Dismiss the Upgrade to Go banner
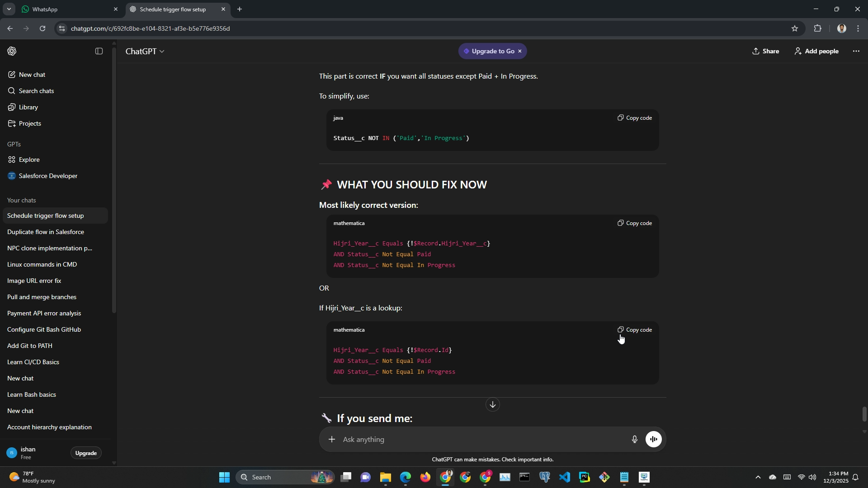This screenshot has width=868, height=488. pyautogui.click(x=520, y=52)
